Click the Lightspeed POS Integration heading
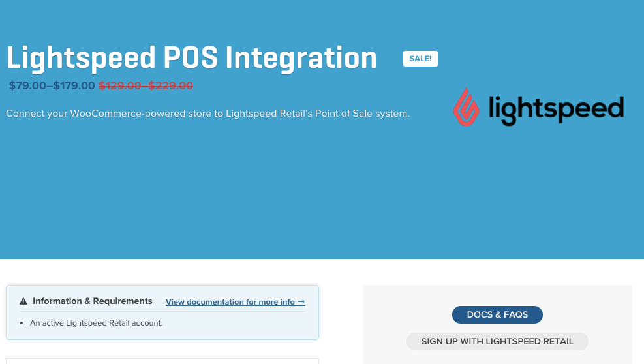 click(192, 58)
